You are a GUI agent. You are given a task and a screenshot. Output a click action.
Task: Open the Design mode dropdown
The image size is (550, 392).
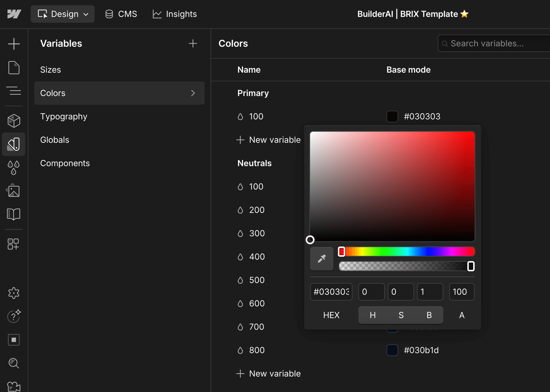pos(63,14)
